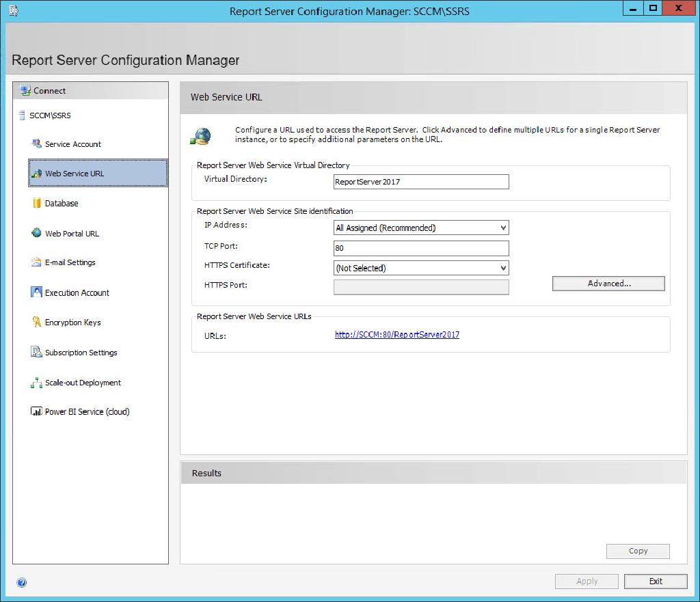Go to the Encryption Keys page

coord(72,323)
